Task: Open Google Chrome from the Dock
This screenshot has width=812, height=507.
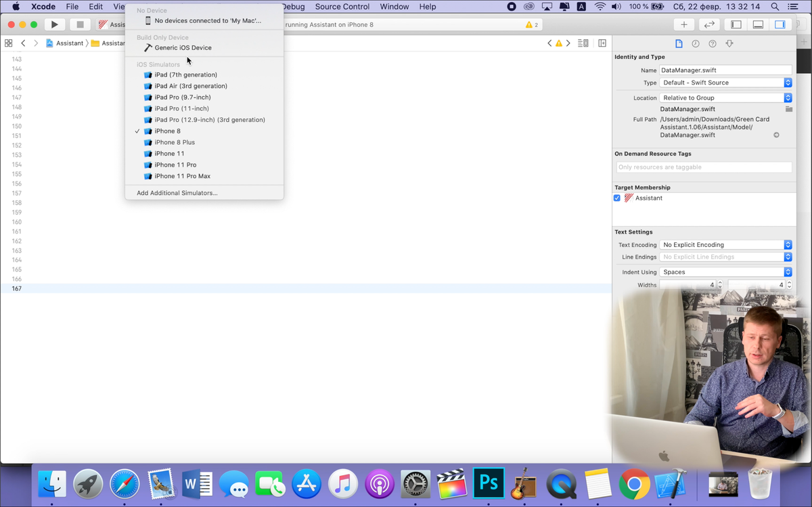Action: pyautogui.click(x=634, y=484)
